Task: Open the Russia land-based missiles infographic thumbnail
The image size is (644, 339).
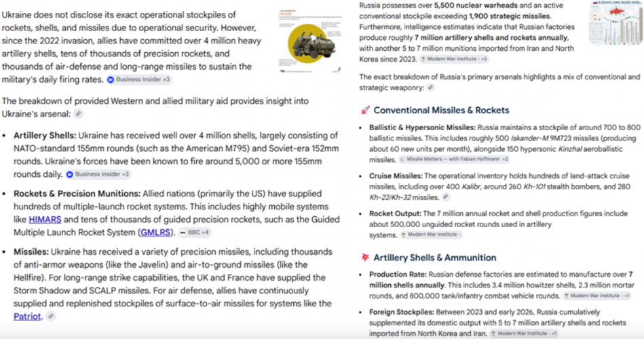Action: pyautogui.click(x=615, y=23)
